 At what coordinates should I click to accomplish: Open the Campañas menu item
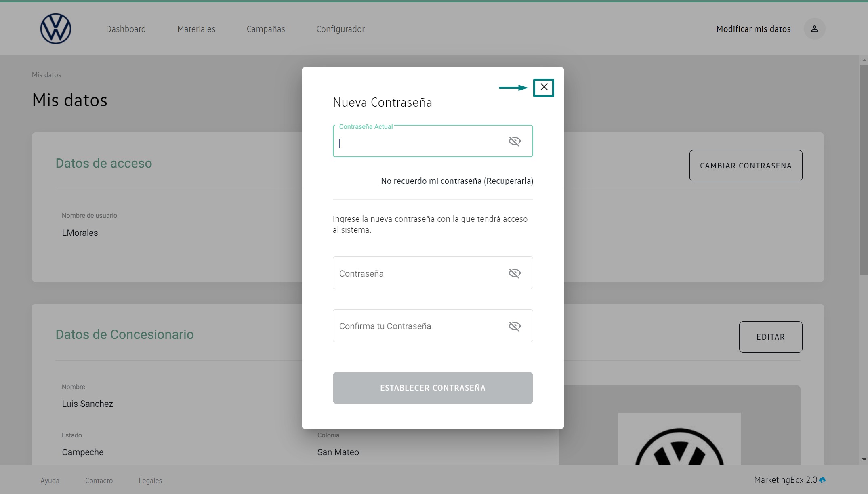(265, 29)
